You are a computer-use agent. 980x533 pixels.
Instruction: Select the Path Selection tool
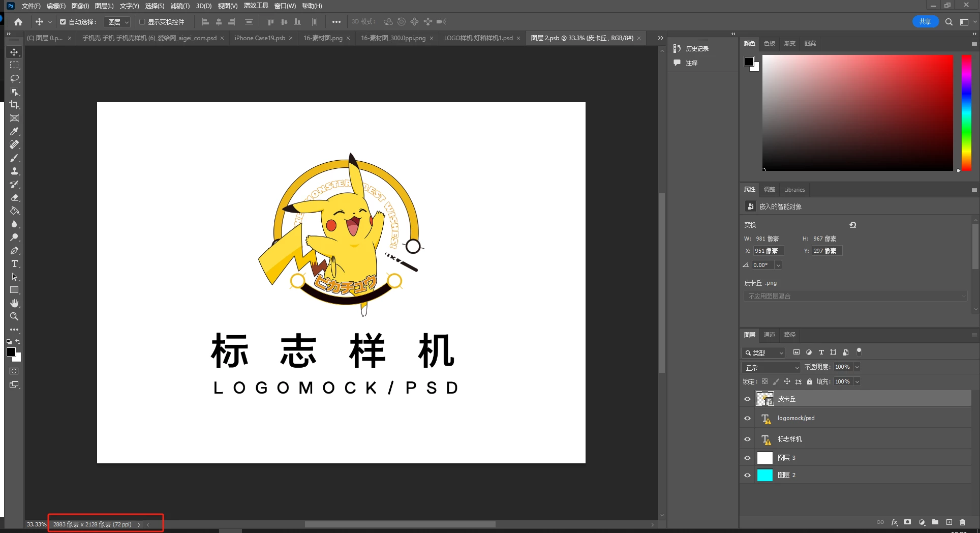tap(14, 277)
